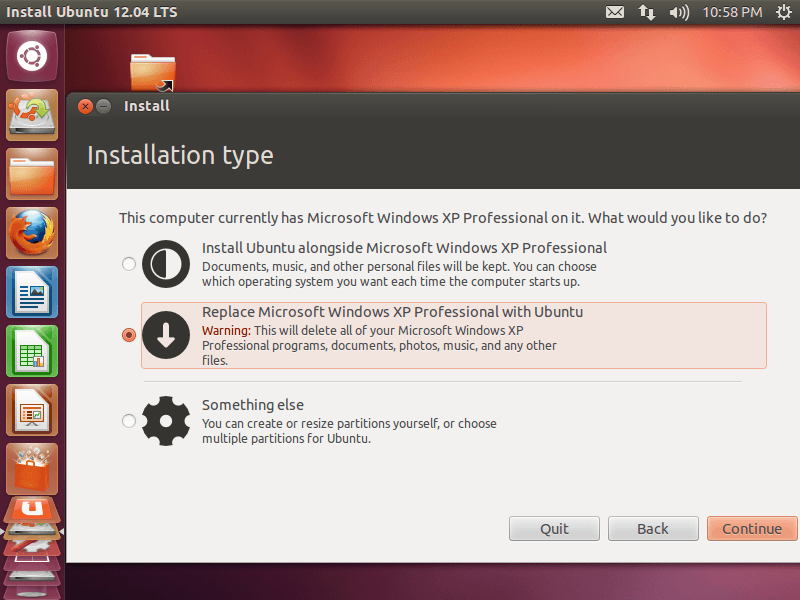Open LibreOffice Calc from the launcher

pos(32,351)
